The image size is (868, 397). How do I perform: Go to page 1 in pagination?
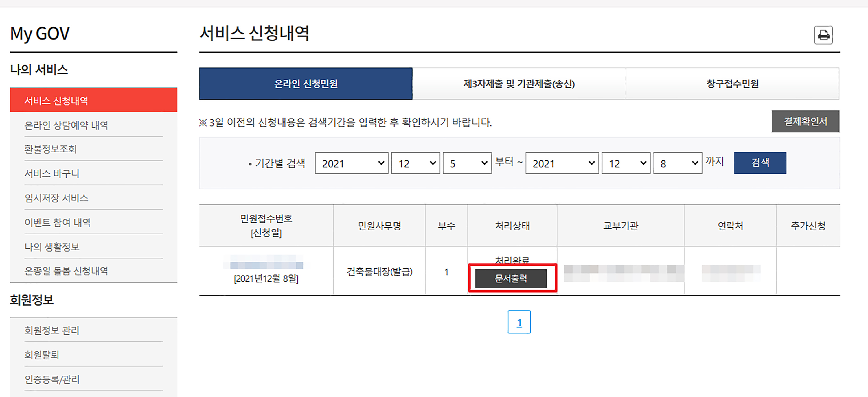(519, 322)
